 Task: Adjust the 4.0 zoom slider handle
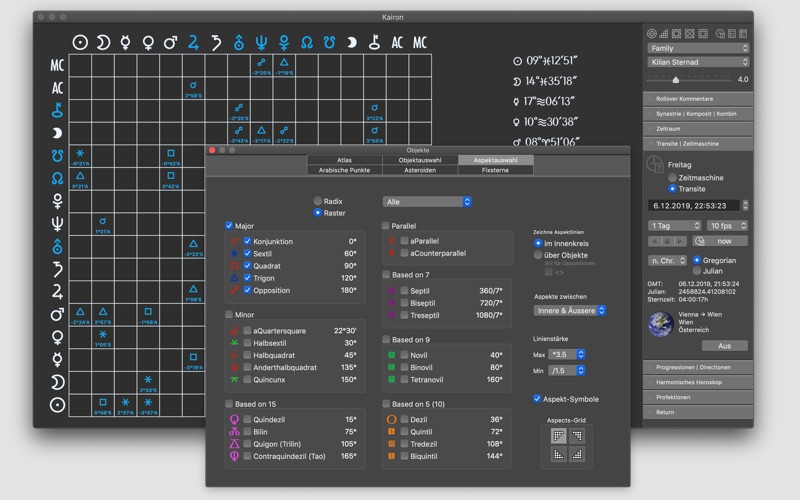pyautogui.click(x=676, y=80)
